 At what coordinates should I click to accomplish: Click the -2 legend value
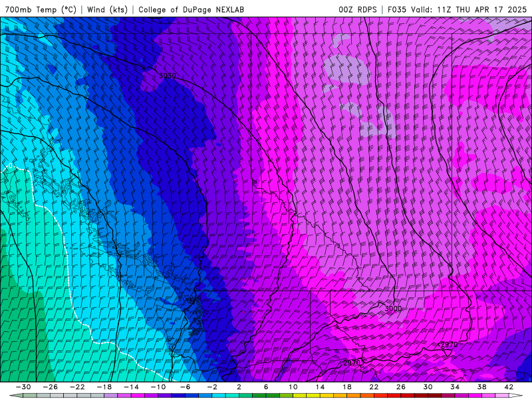click(212, 387)
